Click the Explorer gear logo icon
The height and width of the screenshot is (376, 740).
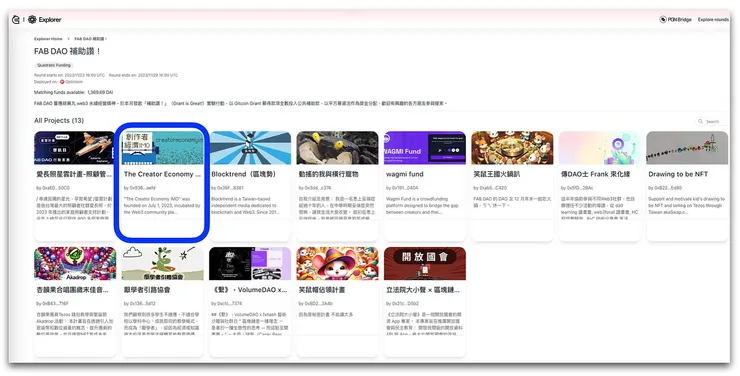[x=32, y=19]
